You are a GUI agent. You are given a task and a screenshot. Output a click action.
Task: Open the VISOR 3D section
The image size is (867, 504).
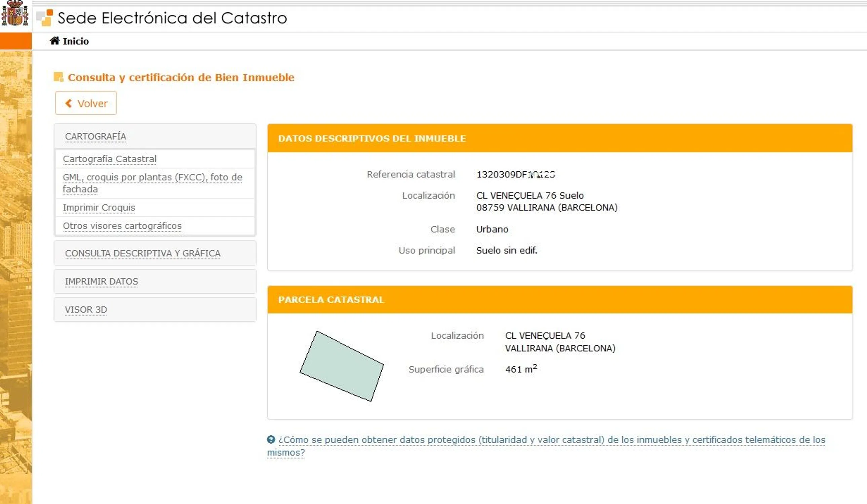point(86,309)
